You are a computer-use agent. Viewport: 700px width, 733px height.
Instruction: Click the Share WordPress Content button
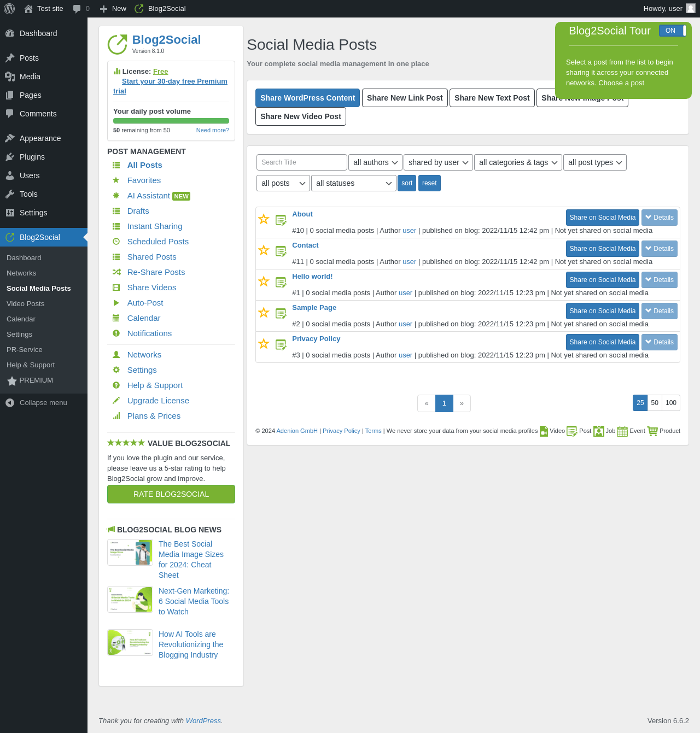click(307, 98)
